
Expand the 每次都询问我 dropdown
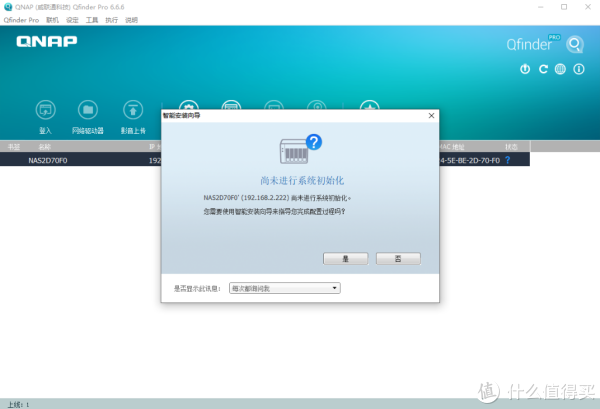[x=285, y=288]
